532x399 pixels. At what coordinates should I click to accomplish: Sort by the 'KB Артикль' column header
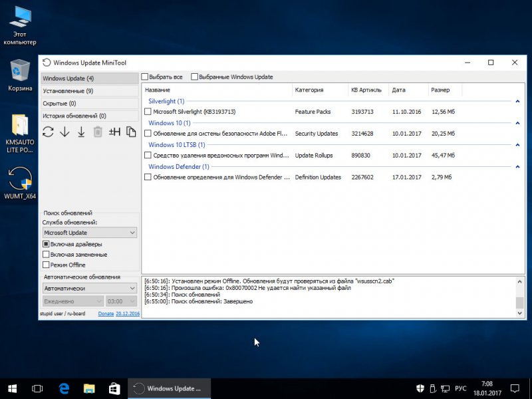coord(368,90)
